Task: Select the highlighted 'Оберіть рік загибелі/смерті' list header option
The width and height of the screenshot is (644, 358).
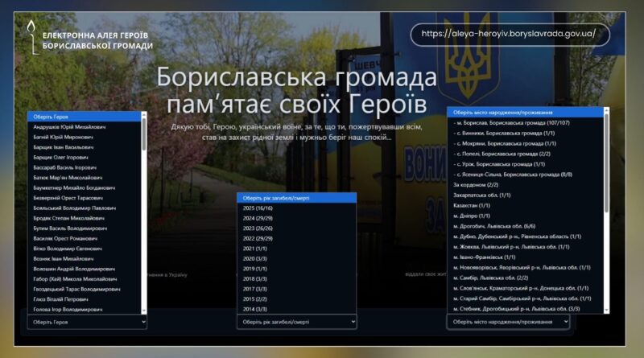Action: click(x=295, y=197)
